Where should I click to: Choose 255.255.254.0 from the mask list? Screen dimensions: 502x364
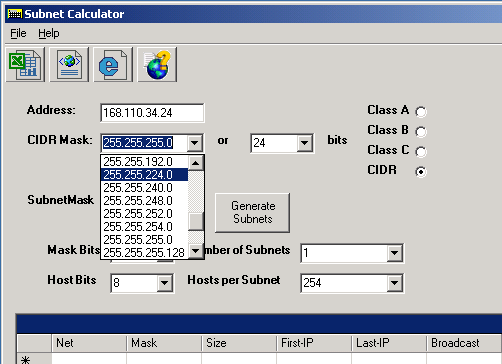(x=145, y=227)
